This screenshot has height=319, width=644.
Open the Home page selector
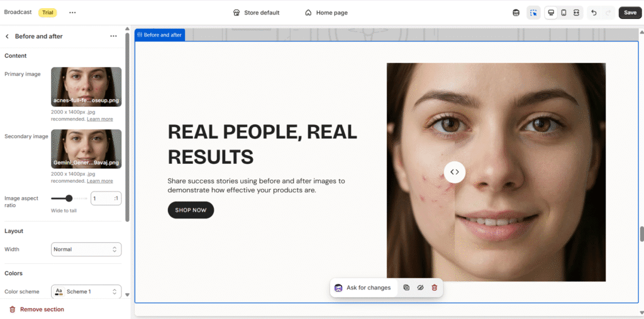(x=326, y=13)
